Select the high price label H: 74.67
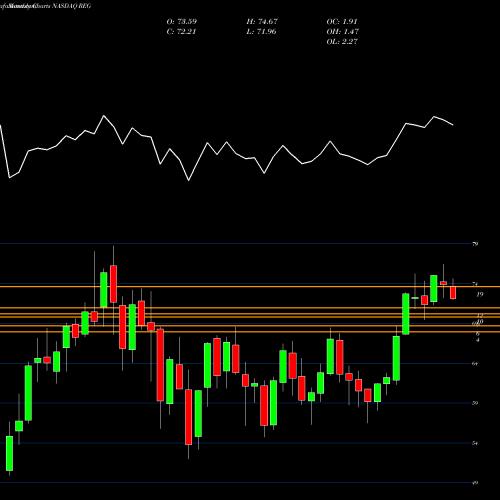 (x=262, y=22)
